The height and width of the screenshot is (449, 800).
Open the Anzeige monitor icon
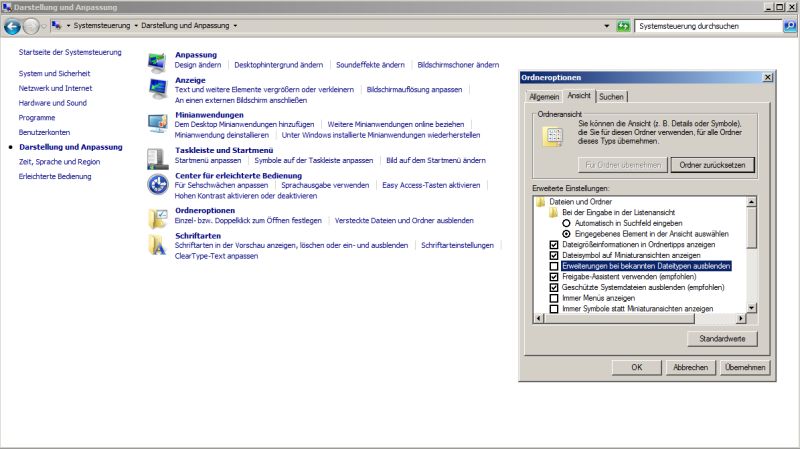click(x=158, y=88)
